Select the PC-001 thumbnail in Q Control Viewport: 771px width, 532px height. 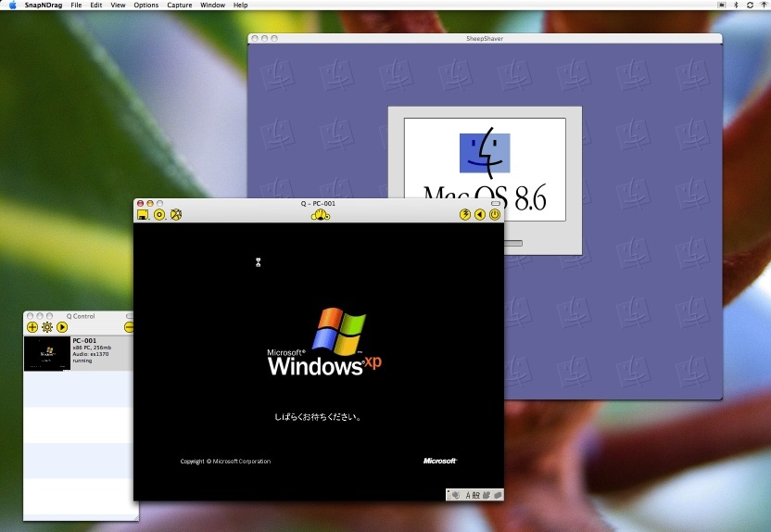click(x=46, y=353)
